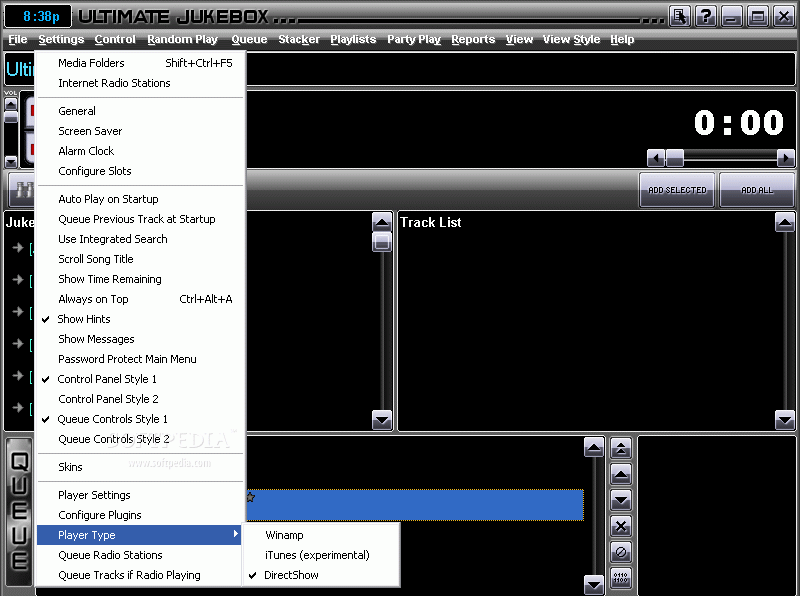The height and width of the screenshot is (596, 800).
Task: Toggle Show Hints option
Action: click(x=84, y=319)
